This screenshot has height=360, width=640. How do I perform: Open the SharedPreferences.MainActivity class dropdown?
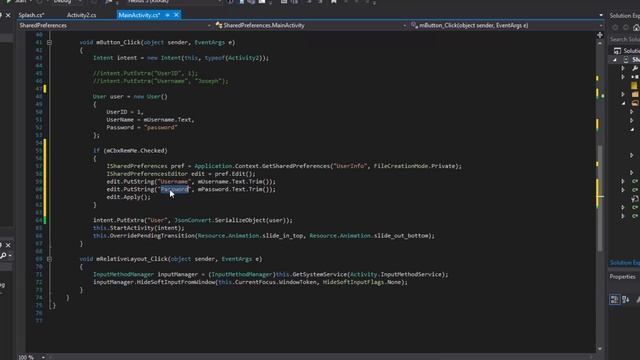coord(404,25)
